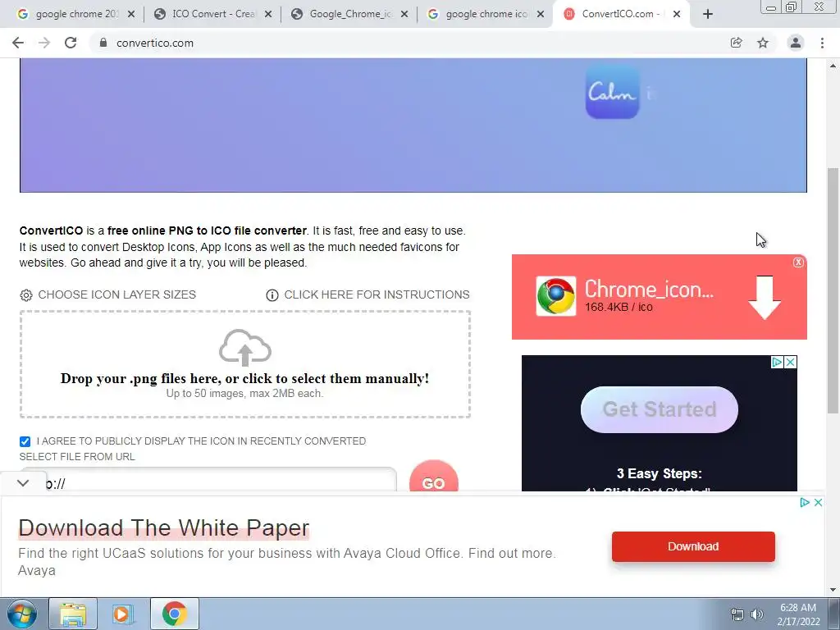
Task: Open the Chrome three-dot menu
Action: click(822, 43)
